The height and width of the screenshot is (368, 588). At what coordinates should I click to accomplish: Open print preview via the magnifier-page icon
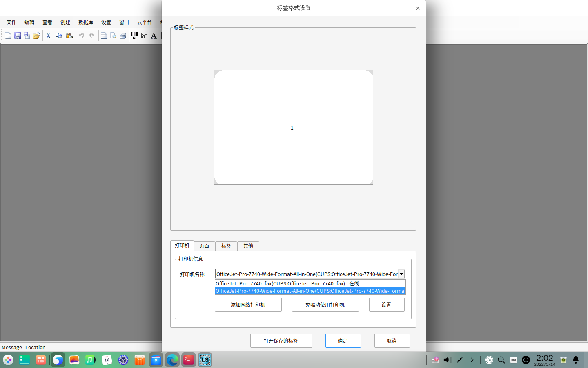(113, 36)
